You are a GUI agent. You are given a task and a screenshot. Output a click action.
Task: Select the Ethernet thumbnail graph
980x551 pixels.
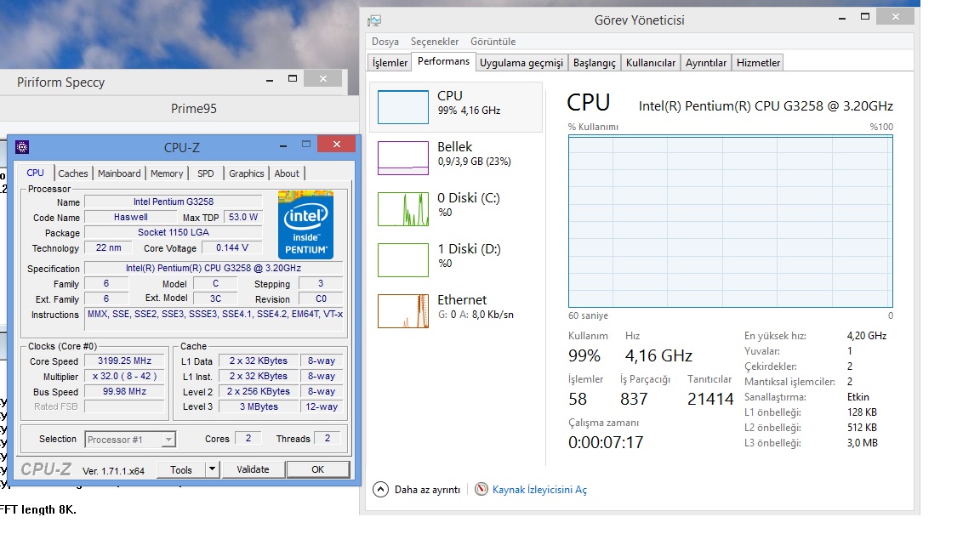(x=403, y=311)
